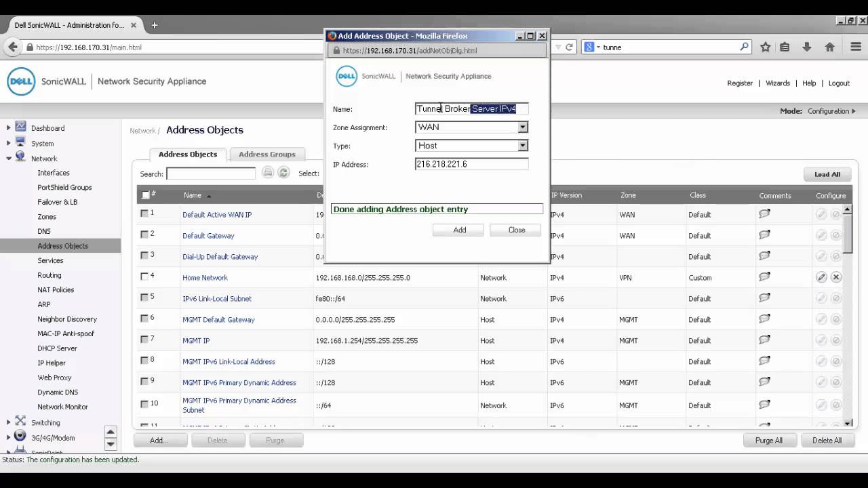Open the Zone Assignment dropdown

[x=522, y=127]
